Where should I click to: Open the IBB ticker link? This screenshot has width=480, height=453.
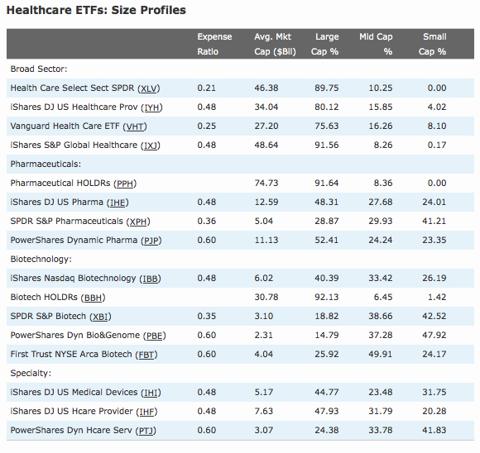coord(150,278)
